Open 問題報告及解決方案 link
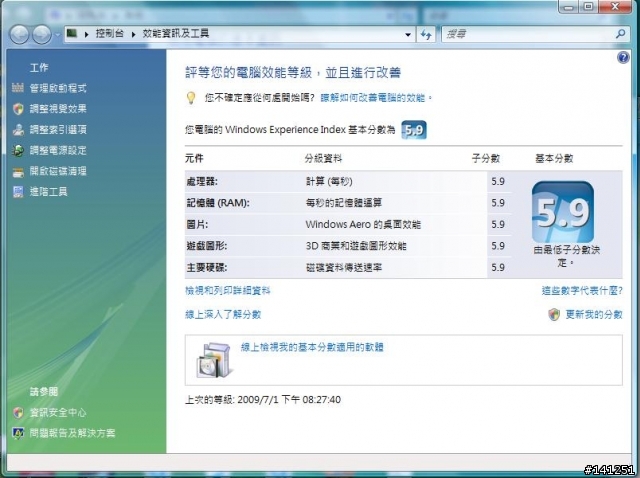Screen dimensions: 640x478 (x=72, y=433)
